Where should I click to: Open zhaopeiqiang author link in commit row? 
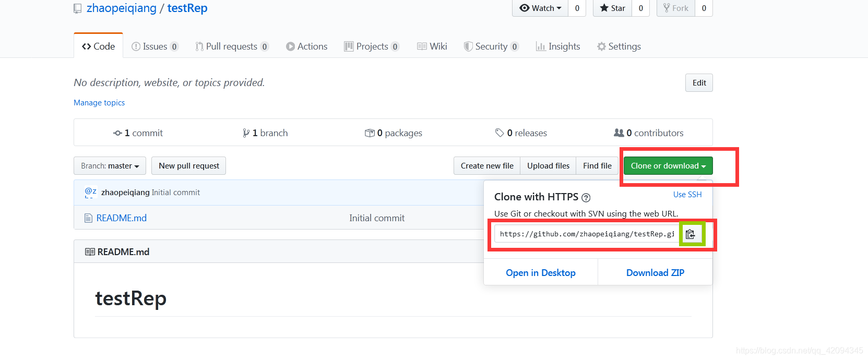pyautogui.click(x=125, y=193)
